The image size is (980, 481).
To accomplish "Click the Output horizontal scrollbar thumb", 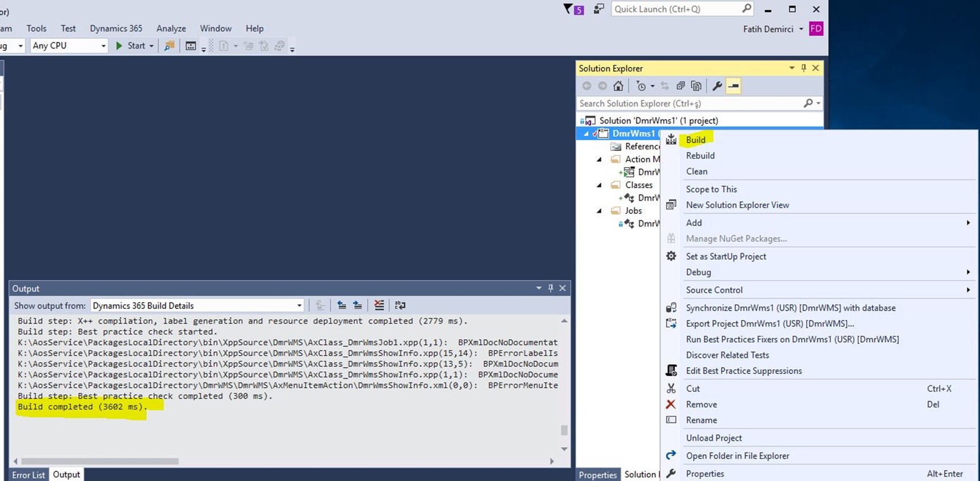I will 100,461.
